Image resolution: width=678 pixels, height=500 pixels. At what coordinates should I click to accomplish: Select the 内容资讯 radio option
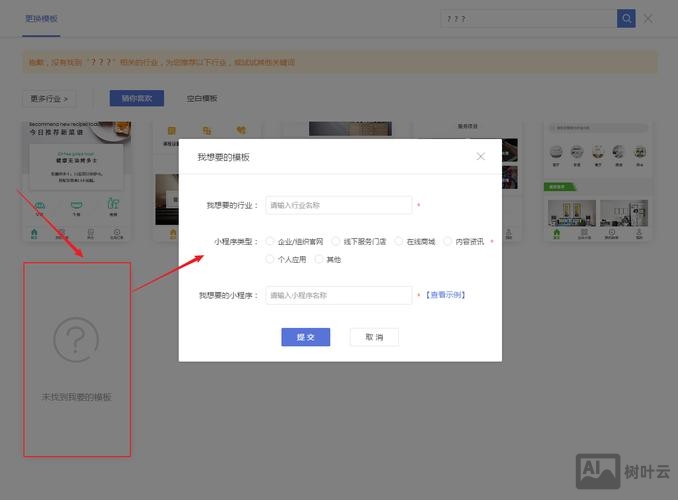(448, 241)
